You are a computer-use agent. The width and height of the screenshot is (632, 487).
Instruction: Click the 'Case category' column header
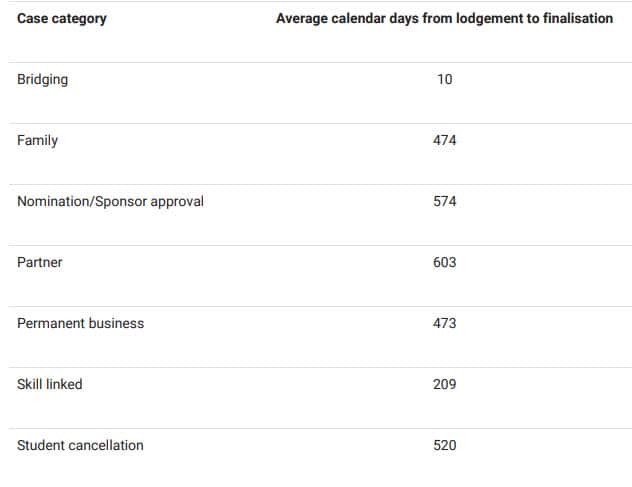62,19
